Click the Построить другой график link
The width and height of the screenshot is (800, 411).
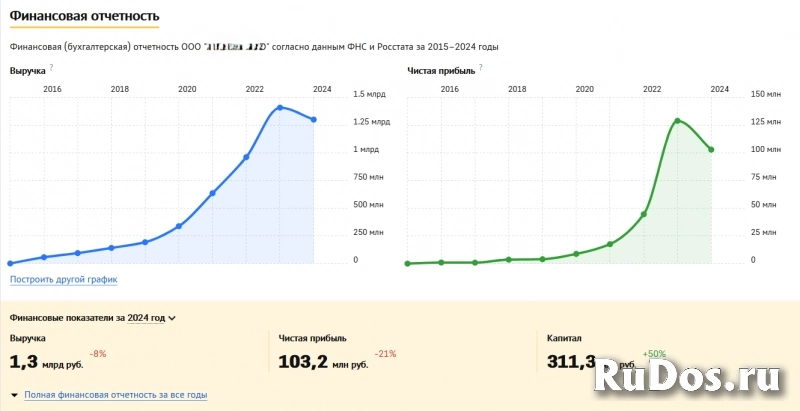63,279
